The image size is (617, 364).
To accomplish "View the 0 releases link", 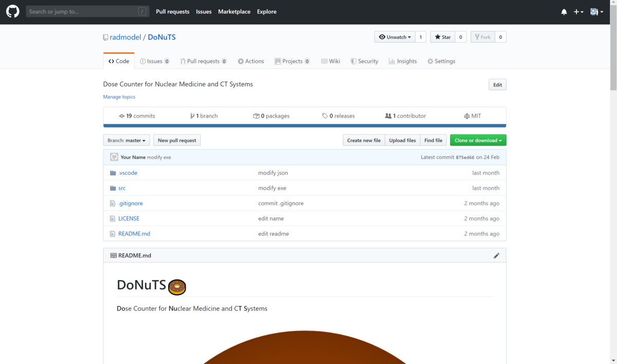I will pyautogui.click(x=338, y=116).
